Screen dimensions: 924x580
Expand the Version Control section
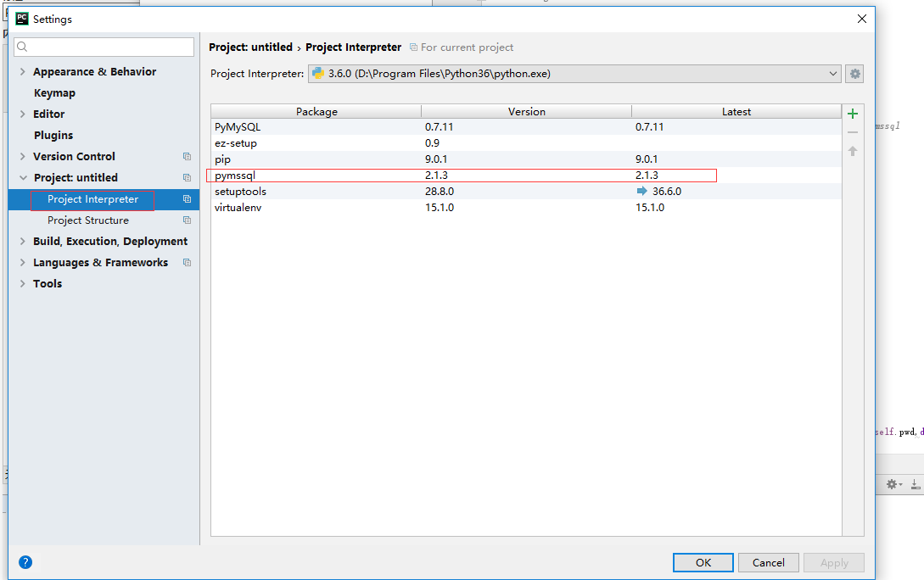[22, 156]
